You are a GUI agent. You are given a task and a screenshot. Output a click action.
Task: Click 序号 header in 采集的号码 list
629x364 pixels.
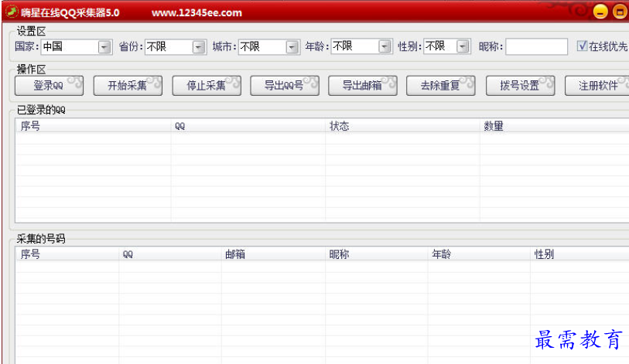(x=67, y=254)
